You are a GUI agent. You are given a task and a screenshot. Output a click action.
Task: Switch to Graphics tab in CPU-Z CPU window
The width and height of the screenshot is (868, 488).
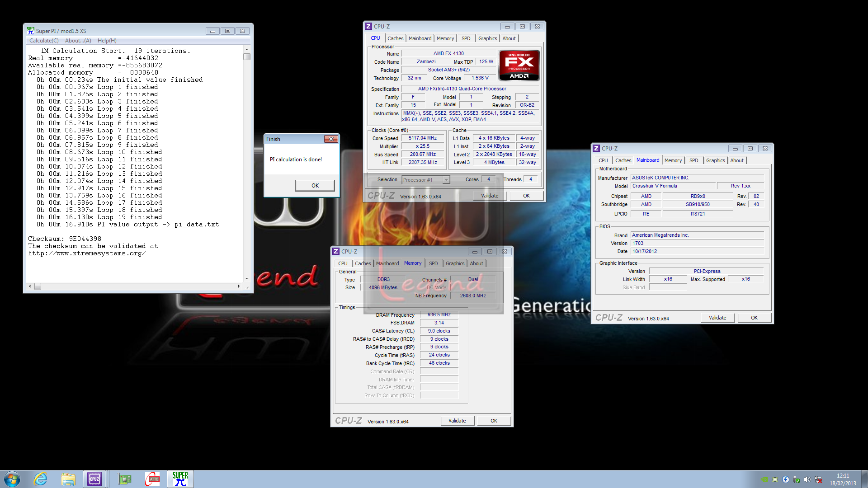point(487,38)
